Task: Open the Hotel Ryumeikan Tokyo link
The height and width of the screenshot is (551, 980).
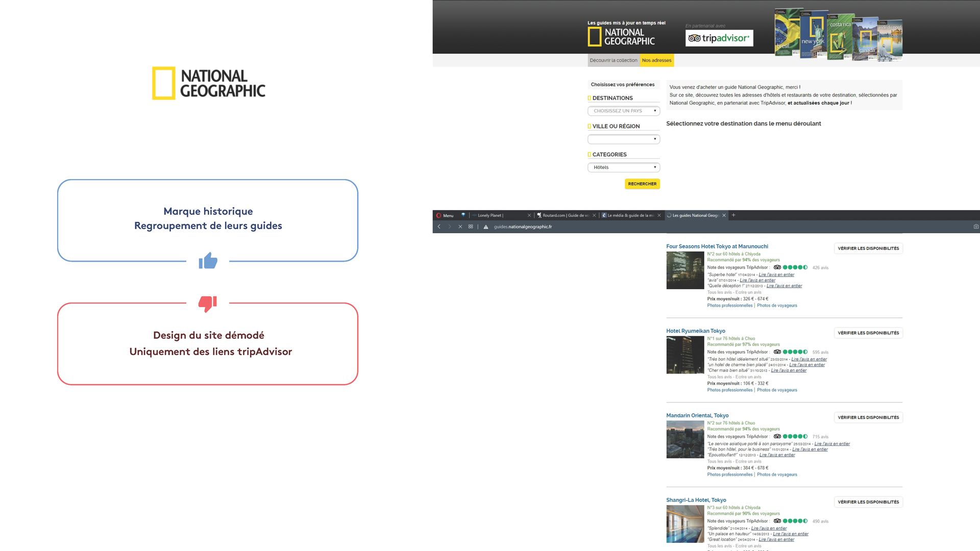Action: [695, 331]
